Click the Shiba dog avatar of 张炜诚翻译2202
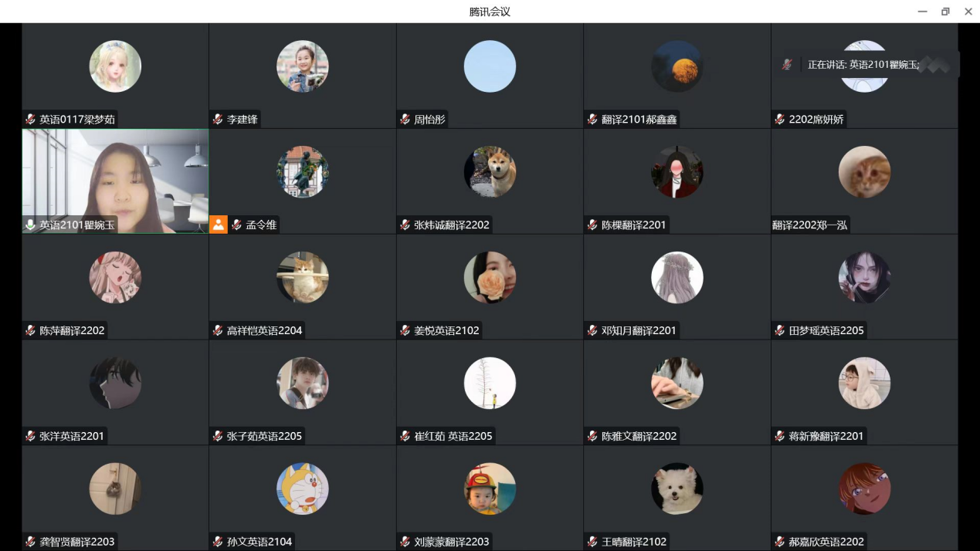This screenshot has height=551, width=980. [490, 172]
